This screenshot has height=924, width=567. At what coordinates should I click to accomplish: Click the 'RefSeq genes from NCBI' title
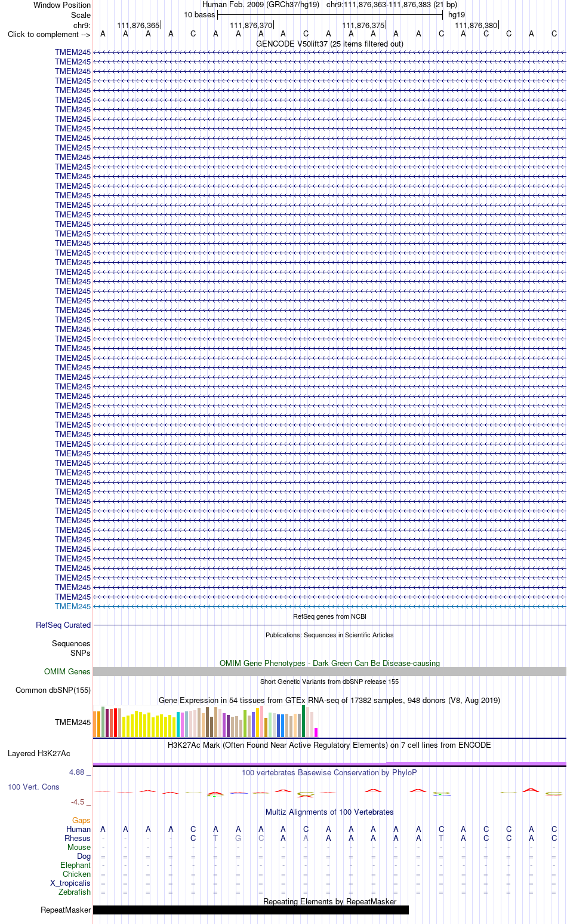pos(329,616)
